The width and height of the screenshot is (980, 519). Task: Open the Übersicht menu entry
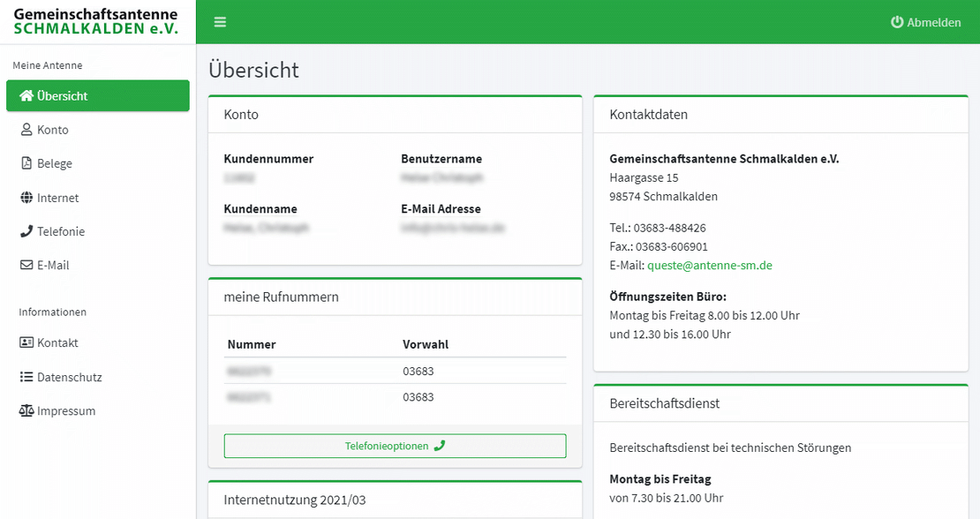[97, 95]
